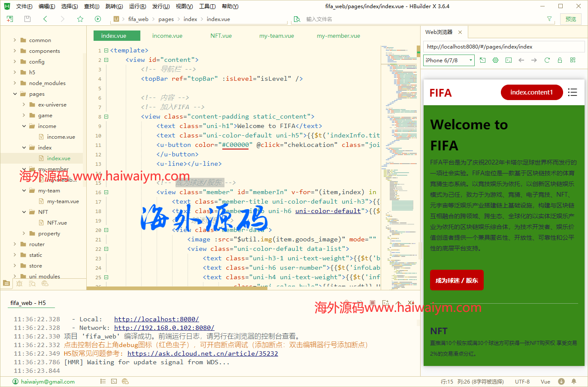Refresh the built-in browser preview
The width and height of the screenshot is (588, 387).
point(547,60)
